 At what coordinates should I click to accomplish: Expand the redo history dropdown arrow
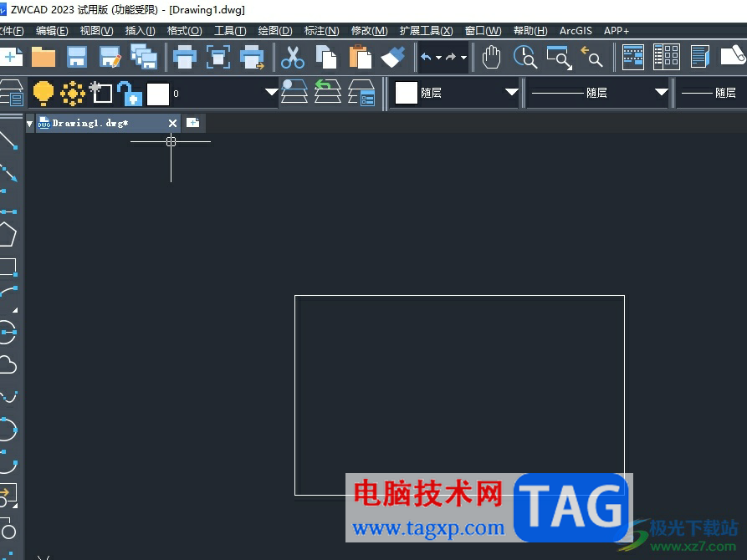pyautogui.click(x=463, y=58)
